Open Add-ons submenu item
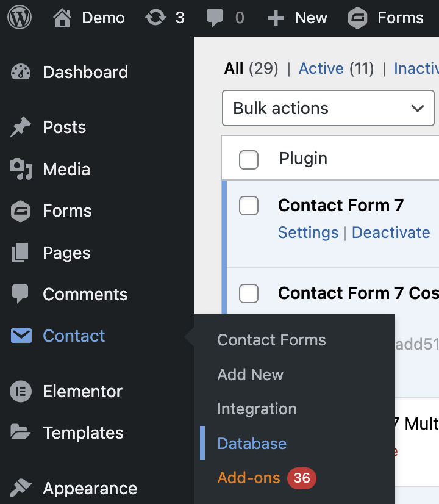This screenshot has width=439, height=504. [x=249, y=478]
